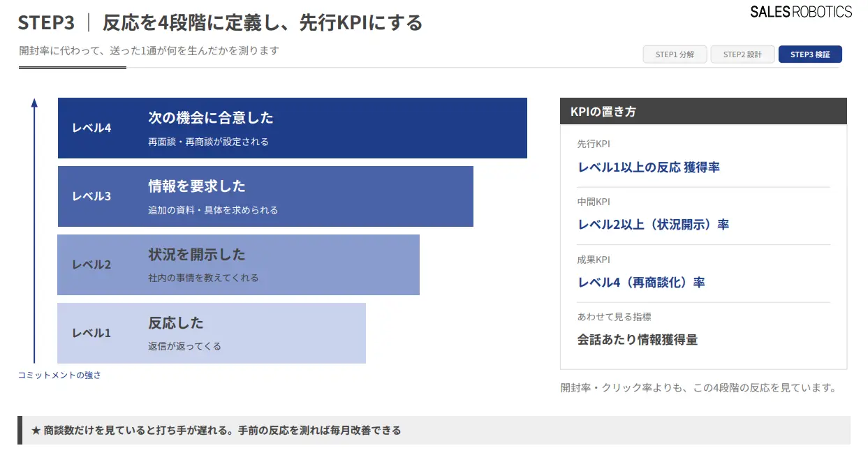Click the 成果KPI label
The image size is (868, 455).
[x=594, y=260]
